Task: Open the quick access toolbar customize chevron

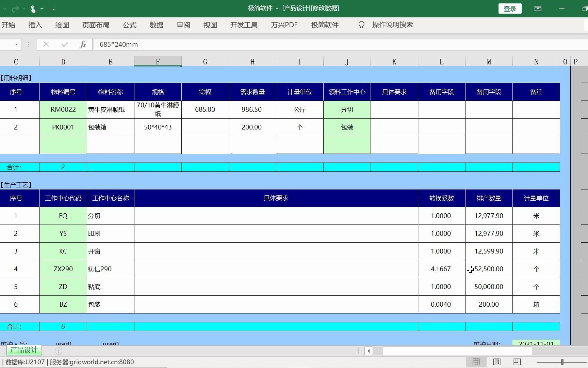Action: (54, 9)
